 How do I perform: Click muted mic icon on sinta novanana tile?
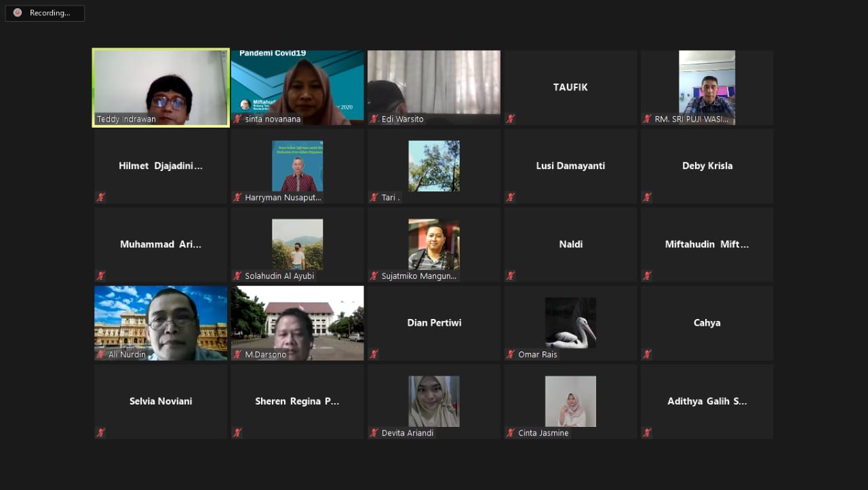[x=237, y=119]
